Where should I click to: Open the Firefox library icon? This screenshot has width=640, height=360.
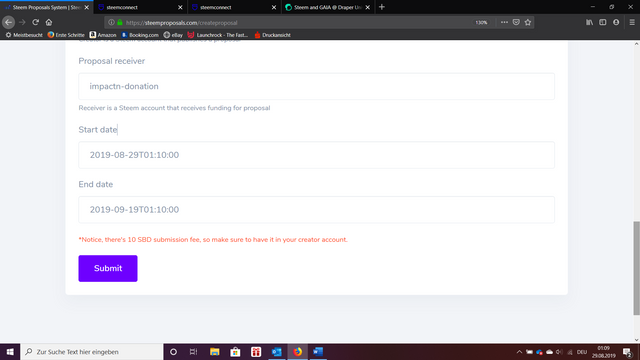[590, 22]
